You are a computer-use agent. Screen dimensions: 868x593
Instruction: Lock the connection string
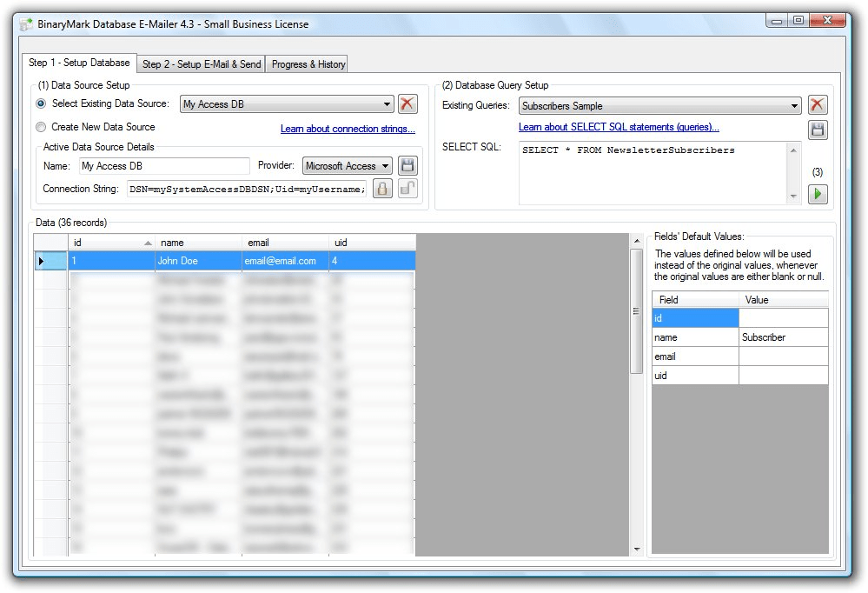coord(382,188)
